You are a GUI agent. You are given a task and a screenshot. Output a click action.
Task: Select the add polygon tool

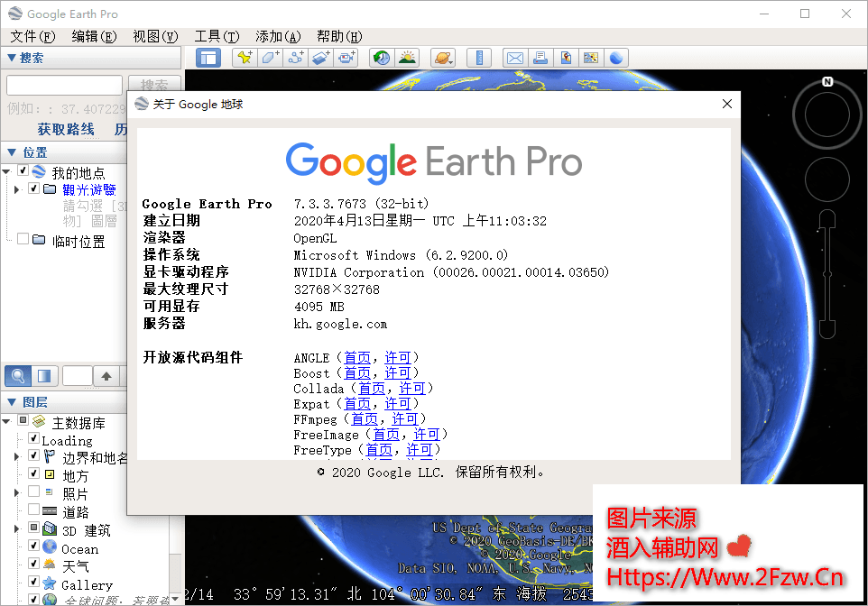[x=270, y=58]
